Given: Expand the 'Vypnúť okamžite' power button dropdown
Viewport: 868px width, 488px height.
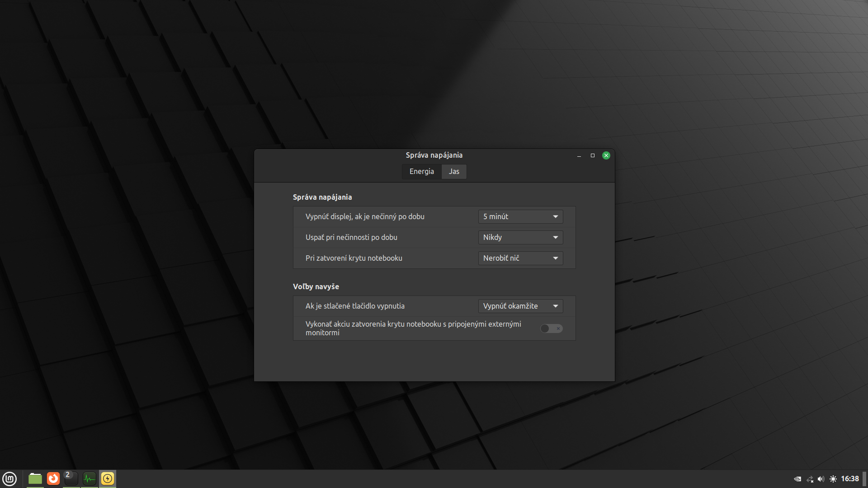Looking at the screenshot, I should coord(520,306).
